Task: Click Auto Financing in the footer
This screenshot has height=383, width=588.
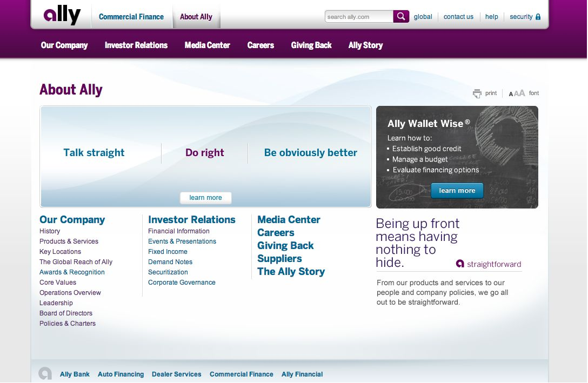Action: pos(121,374)
